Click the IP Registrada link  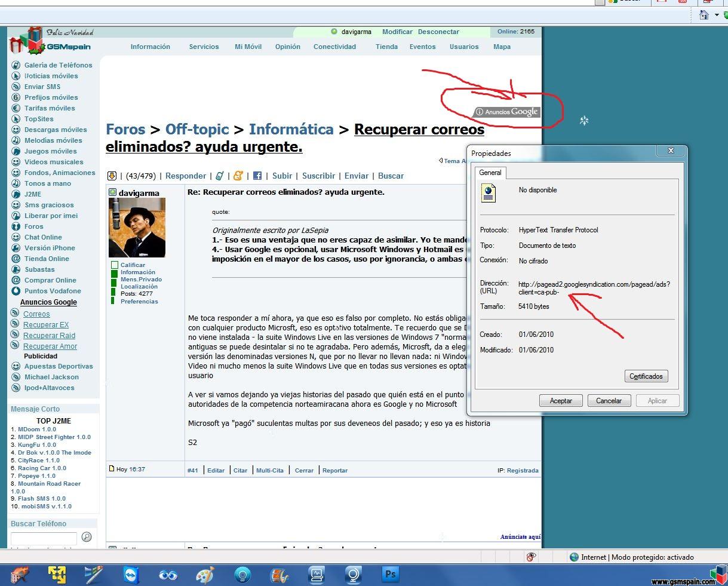coord(523,470)
